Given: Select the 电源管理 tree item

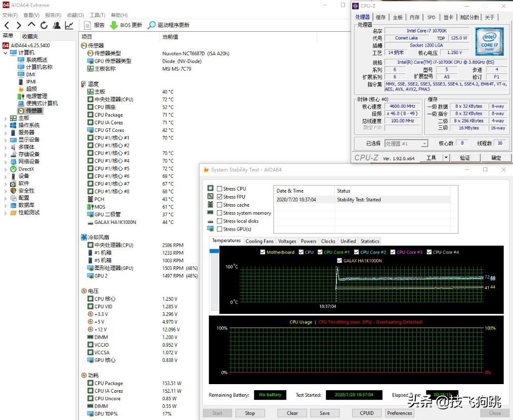Looking at the screenshot, I should click(36, 96).
